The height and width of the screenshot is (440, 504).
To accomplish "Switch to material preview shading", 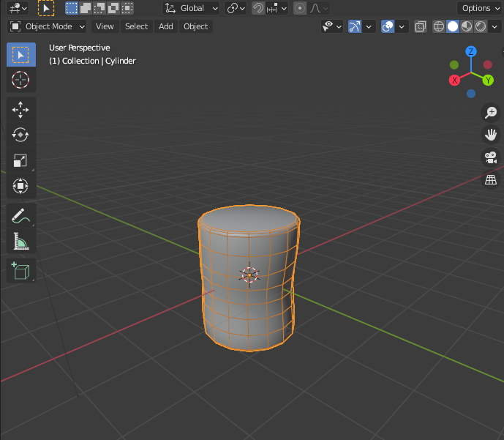I will pyautogui.click(x=467, y=26).
